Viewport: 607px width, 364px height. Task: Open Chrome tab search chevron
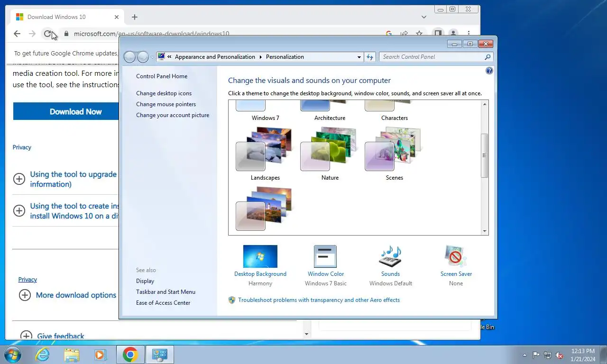click(x=424, y=17)
